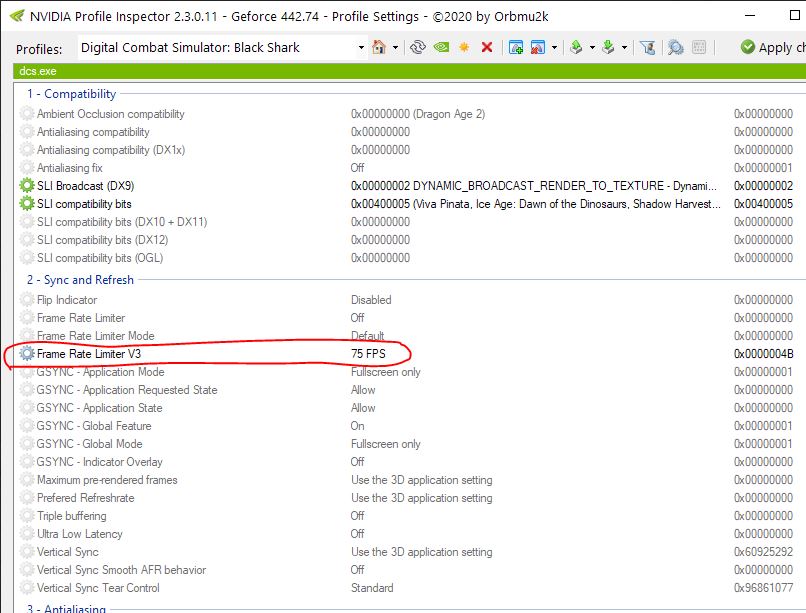Viewport: 806px width, 613px height.
Task: Select the '75 FPS' value of Frame Rate Limiter V3
Action: coord(368,354)
